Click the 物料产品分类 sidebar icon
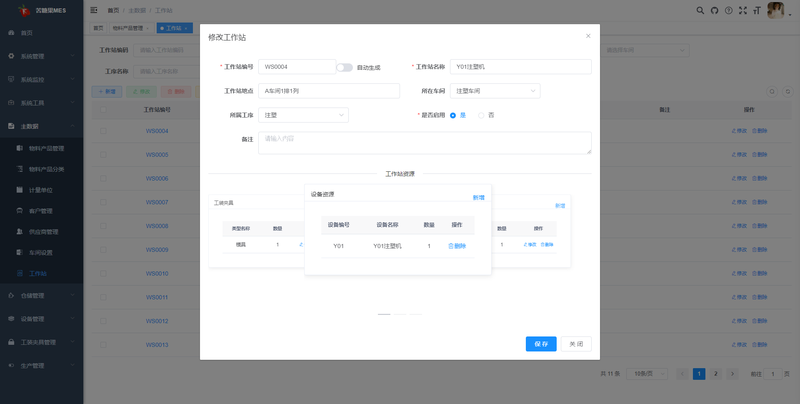This screenshot has width=800, height=404. tap(19, 169)
